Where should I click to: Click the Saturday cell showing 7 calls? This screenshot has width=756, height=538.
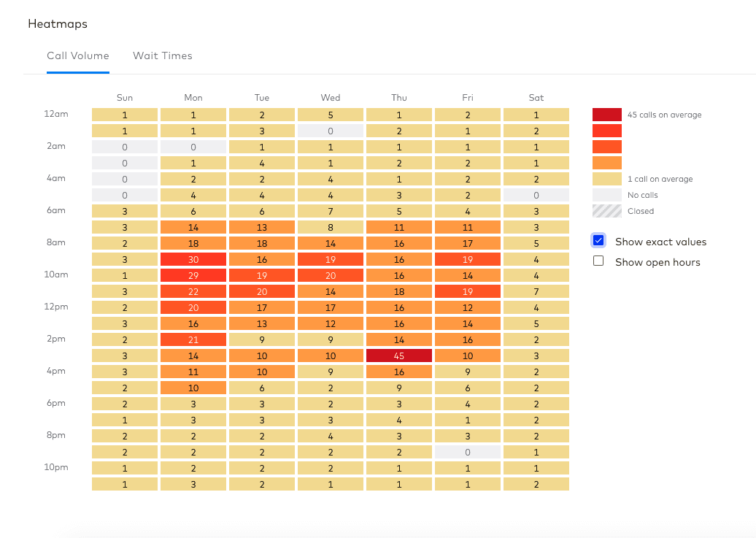(x=536, y=291)
